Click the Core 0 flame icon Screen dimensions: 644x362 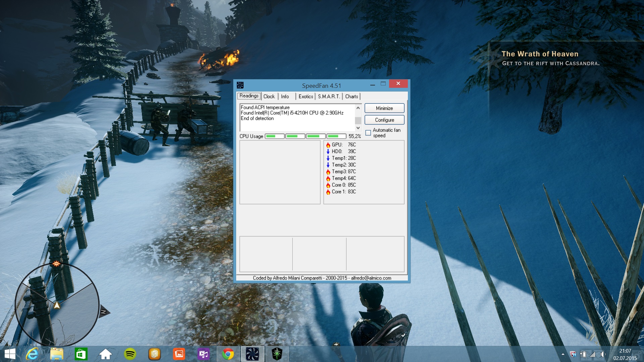coord(328,185)
